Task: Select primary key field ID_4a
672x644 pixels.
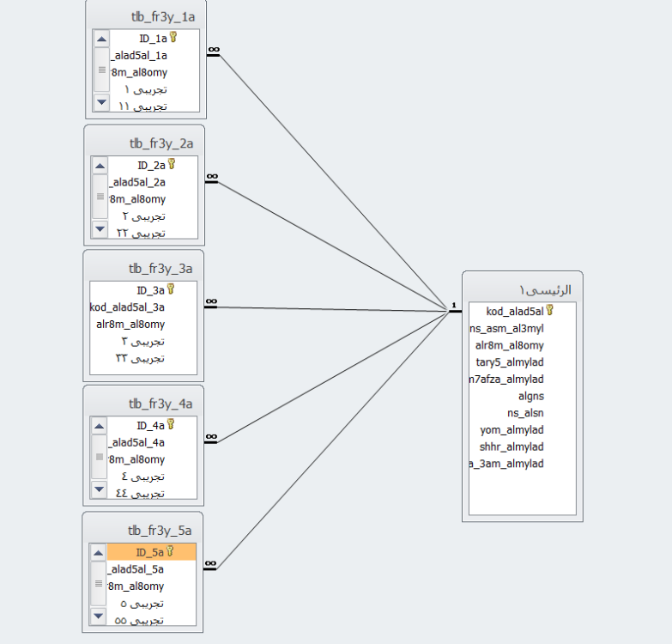Action: pyautogui.click(x=152, y=425)
